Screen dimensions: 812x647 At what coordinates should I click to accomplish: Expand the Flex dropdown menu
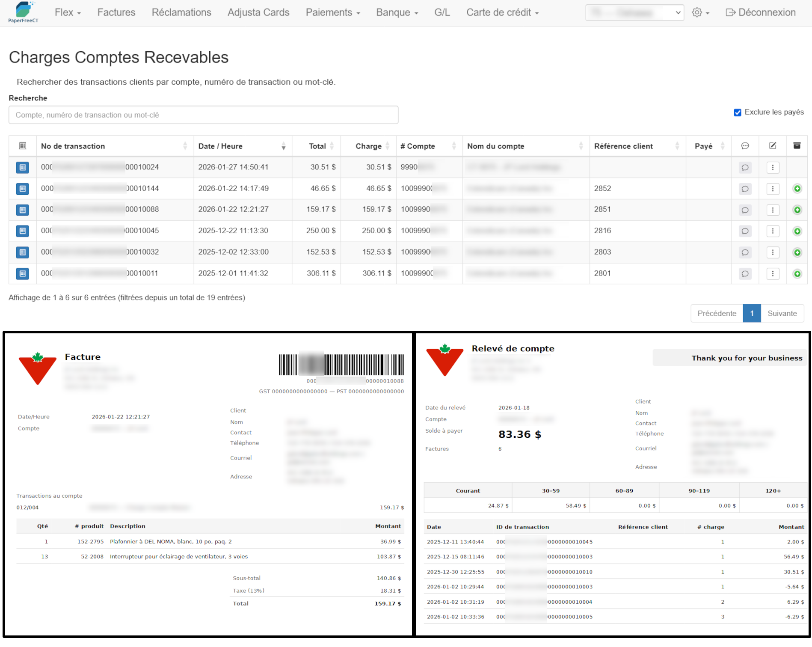tap(68, 12)
